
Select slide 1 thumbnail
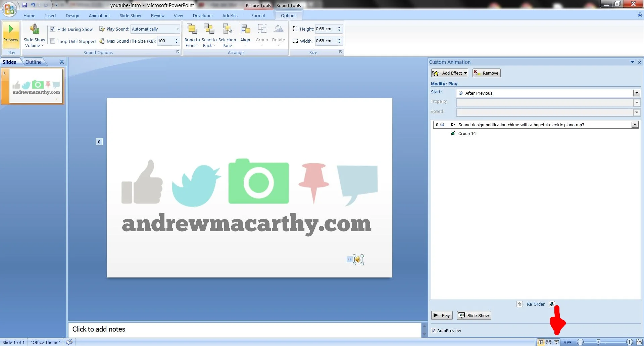pos(36,86)
